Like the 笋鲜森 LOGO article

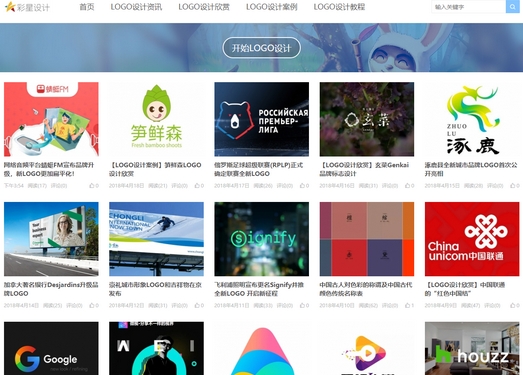click(199, 185)
